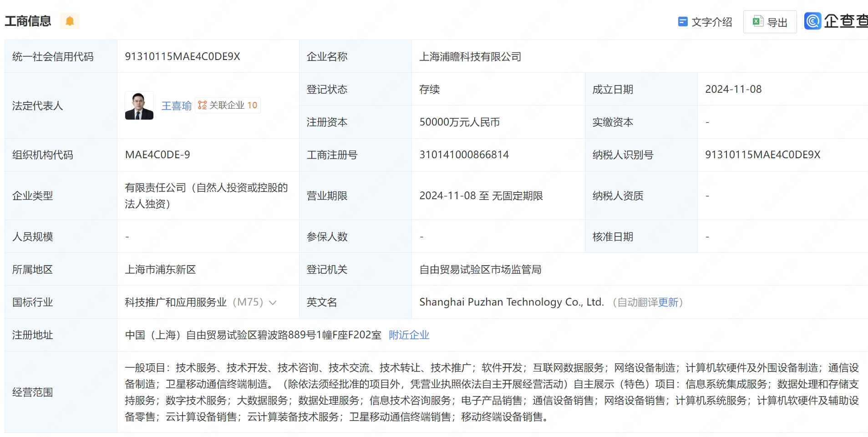The height and width of the screenshot is (437, 868).
Task: Click the 文字介绍 blue document icon
Action: [x=682, y=21]
